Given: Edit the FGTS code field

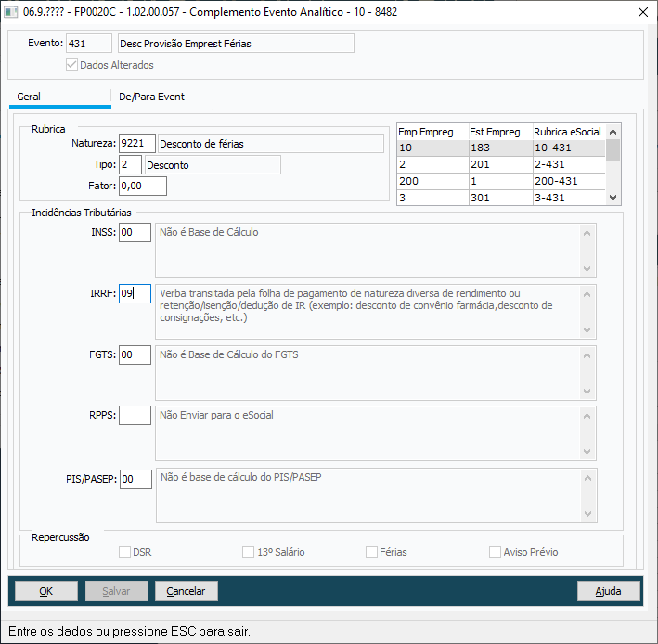Looking at the screenshot, I should click(135, 354).
